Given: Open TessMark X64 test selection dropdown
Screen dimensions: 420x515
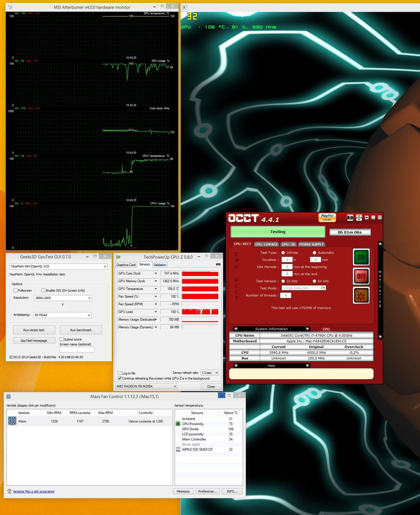Looking at the screenshot, I should [58, 266].
